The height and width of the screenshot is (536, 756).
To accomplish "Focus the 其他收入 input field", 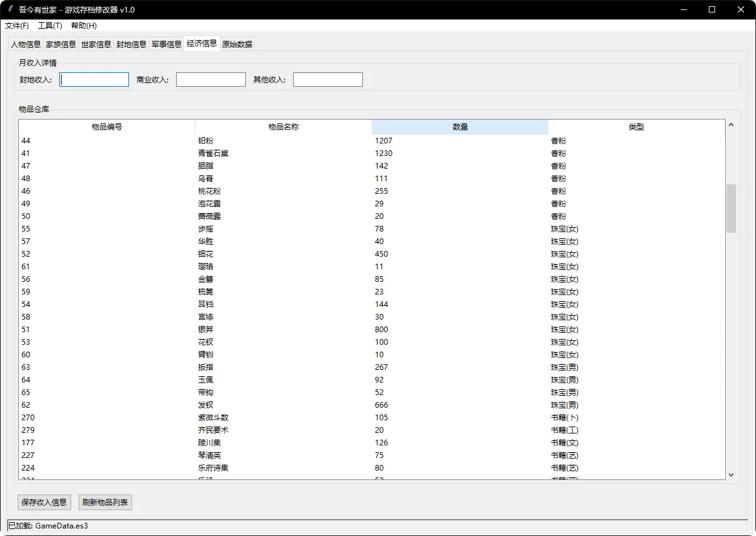I will tap(328, 79).
